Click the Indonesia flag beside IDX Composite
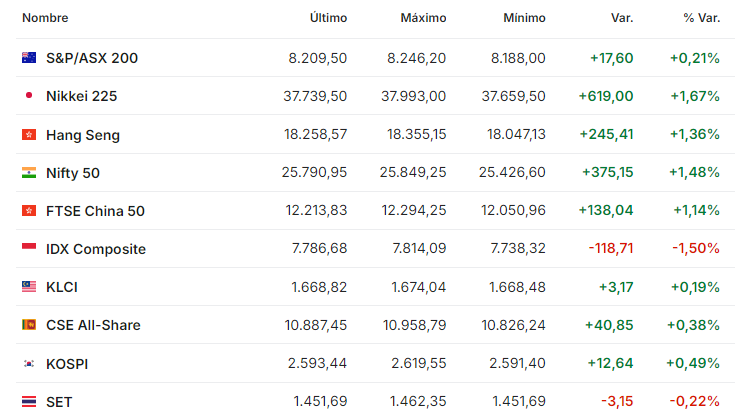The image size is (735, 416). 29,247
